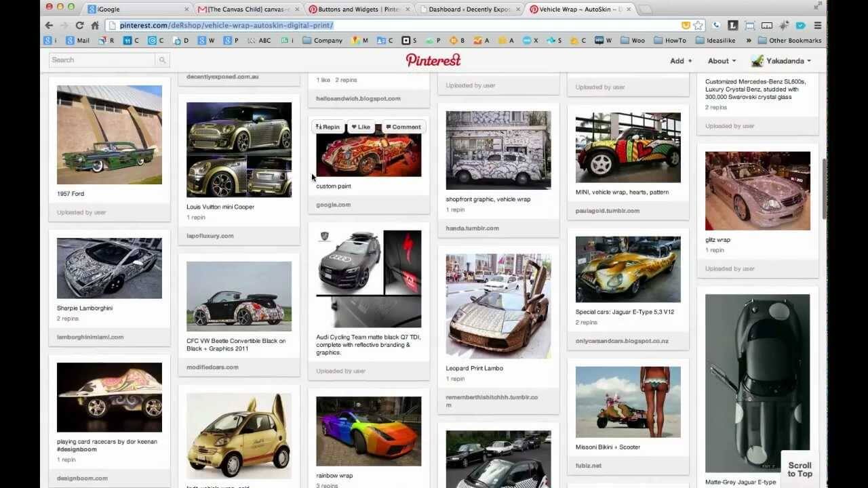Click the search magnifier button on Pinterest
The image size is (868, 488).
coord(162,60)
